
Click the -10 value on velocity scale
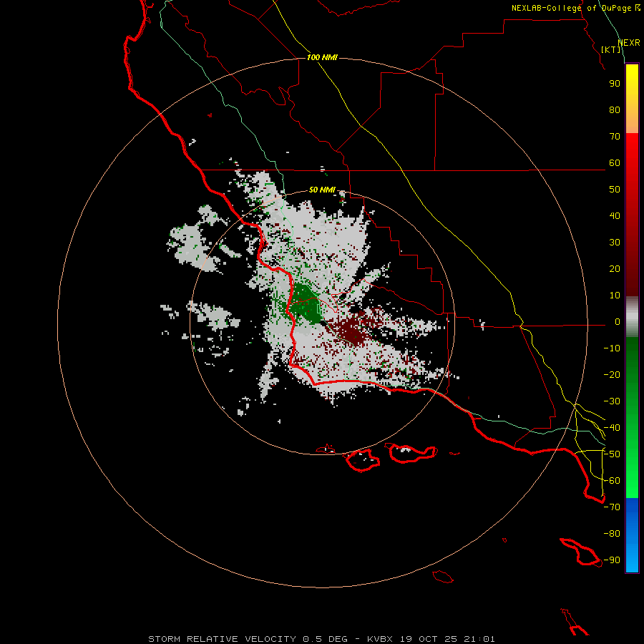612,348
